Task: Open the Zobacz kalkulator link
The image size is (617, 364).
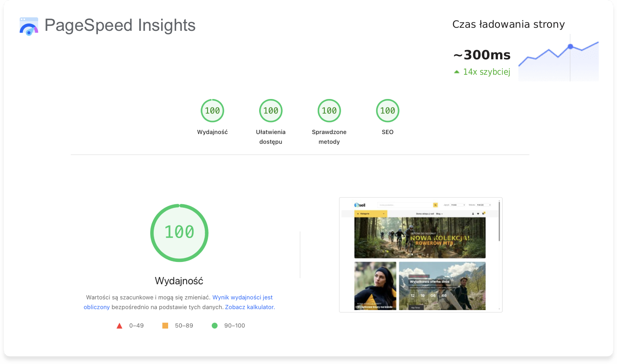Action: (x=249, y=307)
